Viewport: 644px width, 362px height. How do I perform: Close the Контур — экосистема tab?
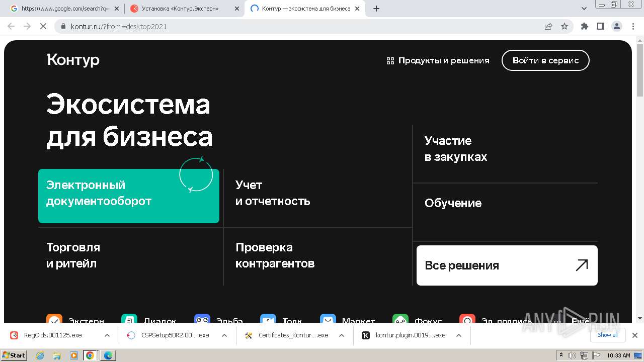pos(357,9)
